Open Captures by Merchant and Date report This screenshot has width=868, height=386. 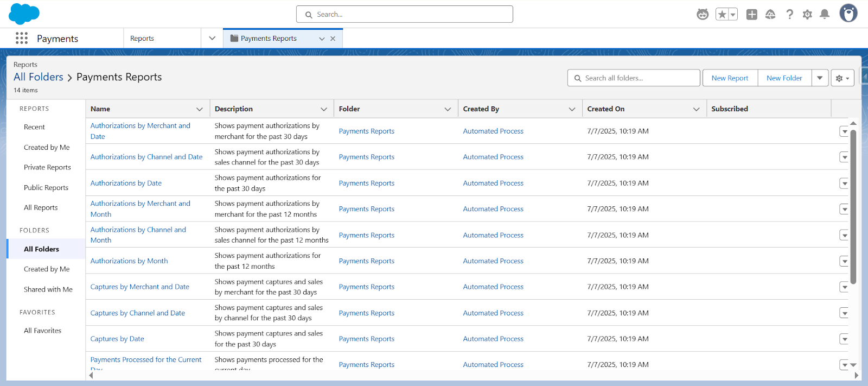[140, 287]
